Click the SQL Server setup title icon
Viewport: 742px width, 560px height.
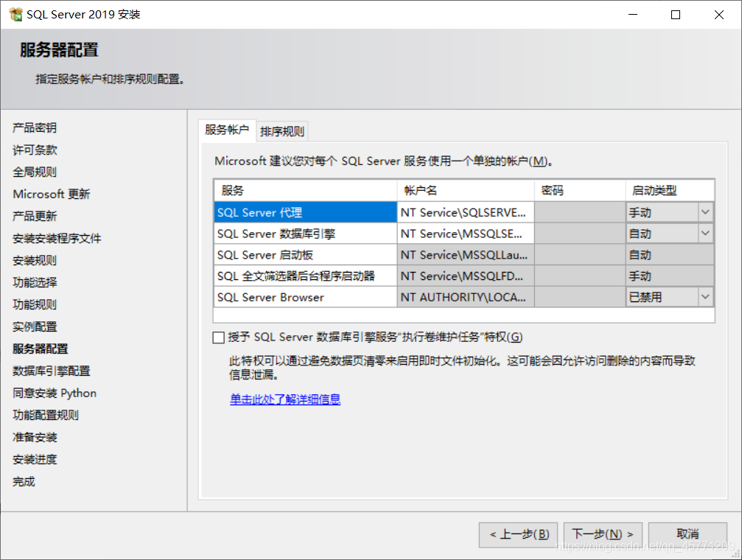(15, 14)
